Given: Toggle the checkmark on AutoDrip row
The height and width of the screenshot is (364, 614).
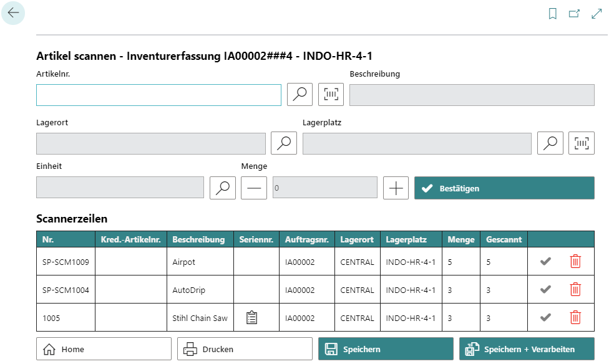Looking at the screenshot, I should (x=545, y=289).
